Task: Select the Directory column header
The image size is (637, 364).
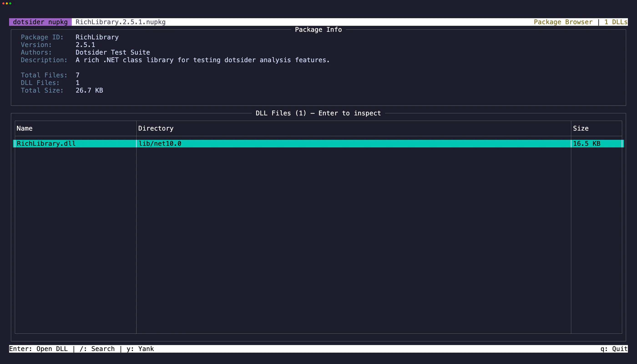Action: tap(156, 128)
